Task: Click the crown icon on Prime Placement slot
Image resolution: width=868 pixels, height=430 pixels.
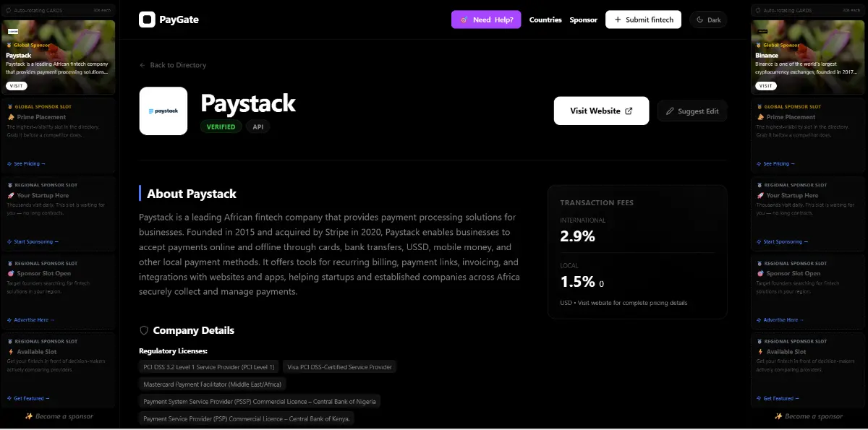Action: point(12,117)
